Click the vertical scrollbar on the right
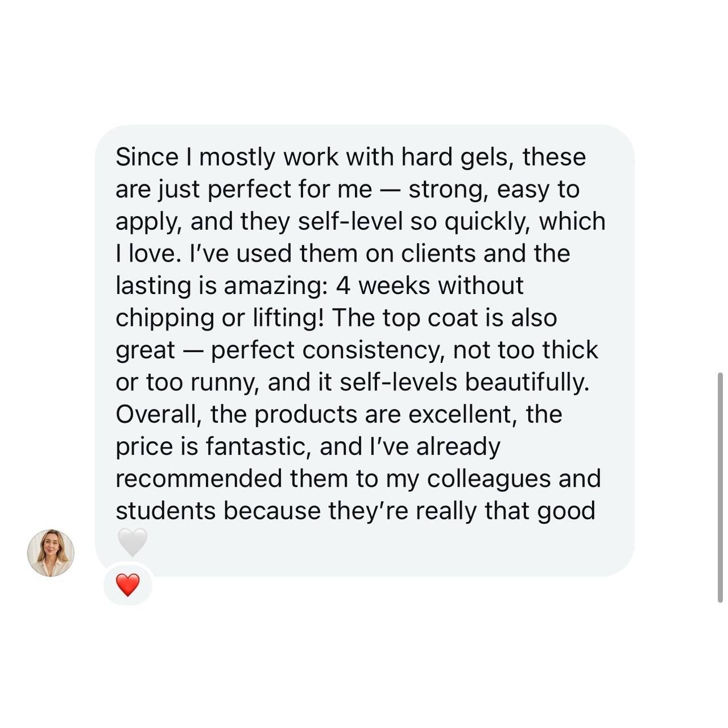Screen dimensions: 728x728 (720, 487)
